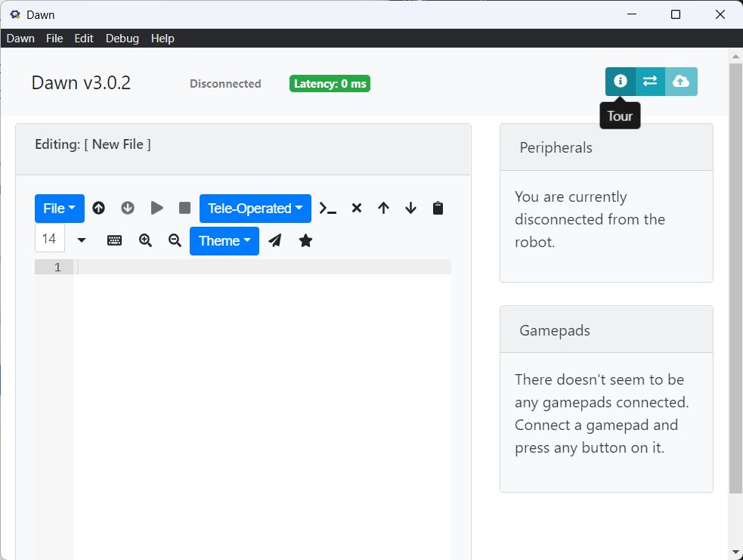Click the vertical scrollbar thumb
Image resolution: width=743 pixels, height=560 pixels.
click(735, 277)
